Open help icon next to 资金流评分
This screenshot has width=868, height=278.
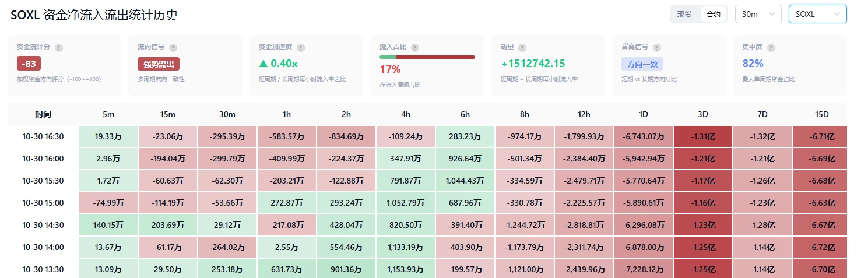[59, 47]
